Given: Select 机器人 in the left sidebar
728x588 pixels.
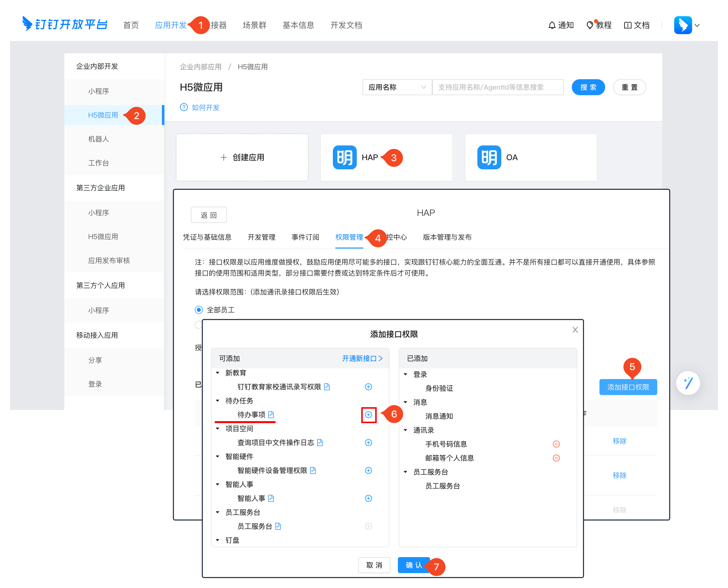Looking at the screenshot, I should point(99,139).
